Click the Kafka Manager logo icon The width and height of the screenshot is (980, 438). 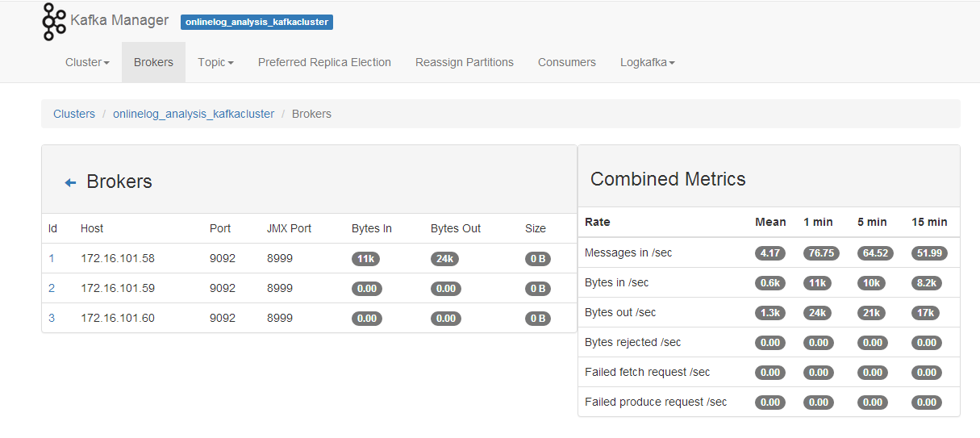tap(54, 22)
